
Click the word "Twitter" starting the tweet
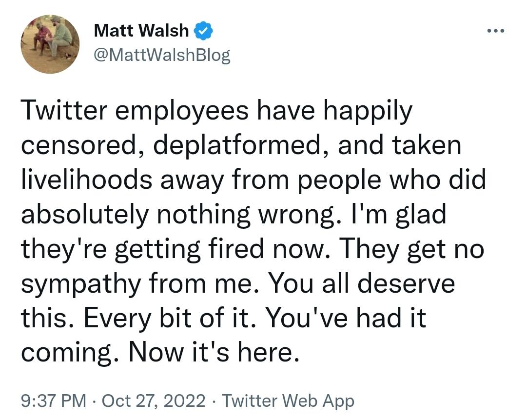pyautogui.click(x=64, y=110)
